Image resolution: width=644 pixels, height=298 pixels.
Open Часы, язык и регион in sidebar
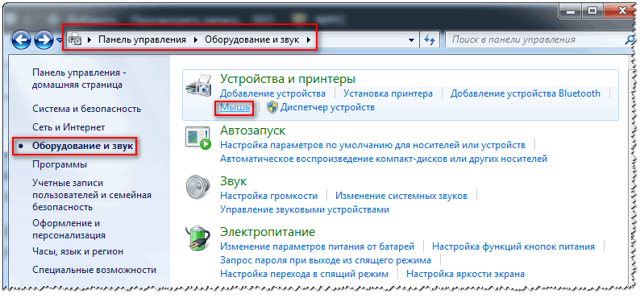point(77,251)
